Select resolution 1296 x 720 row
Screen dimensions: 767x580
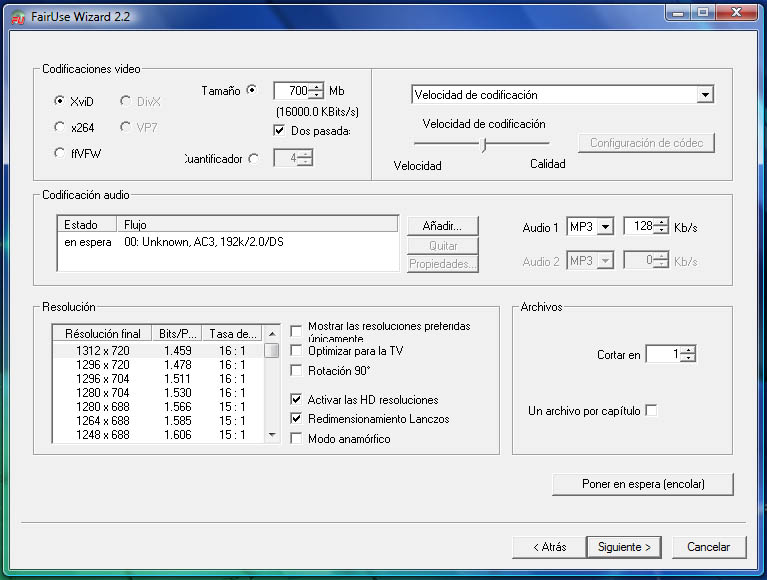click(x=158, y=365)
